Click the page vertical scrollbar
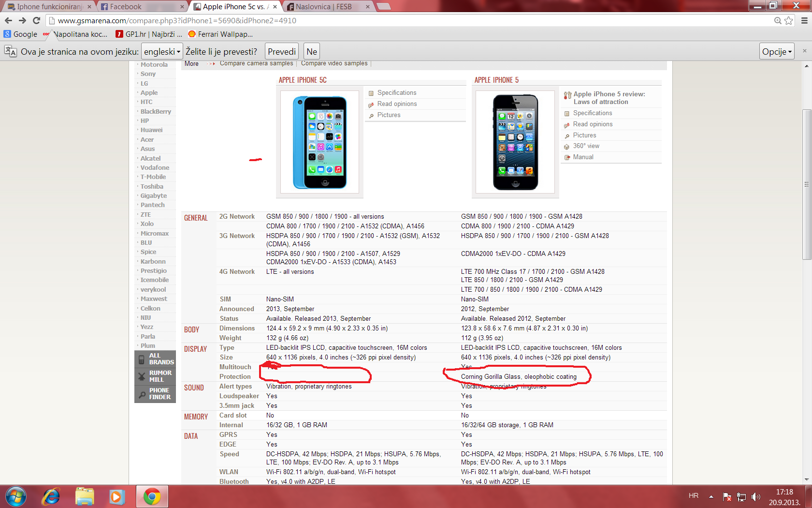812x508 pixels. pyautogui.click(x=806, y=184)
